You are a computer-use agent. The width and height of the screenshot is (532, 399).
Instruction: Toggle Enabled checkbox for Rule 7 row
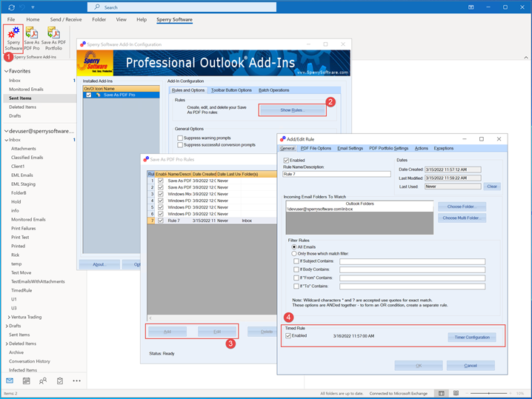(x=161, y=221)
